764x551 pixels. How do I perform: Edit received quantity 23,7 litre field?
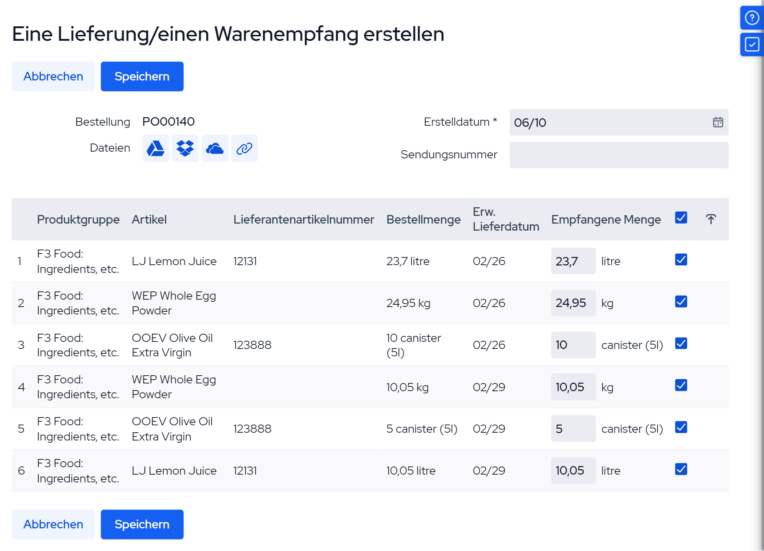[573, 261]
